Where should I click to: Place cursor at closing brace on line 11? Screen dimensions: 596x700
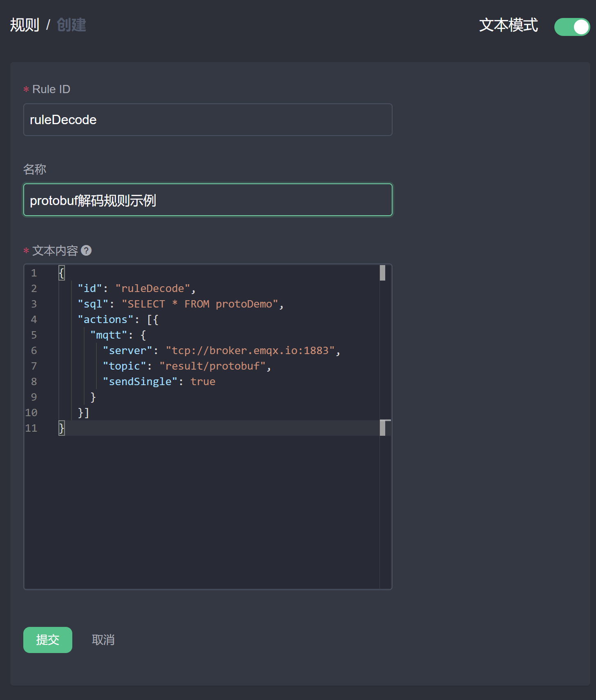click(x=62, y=428)
